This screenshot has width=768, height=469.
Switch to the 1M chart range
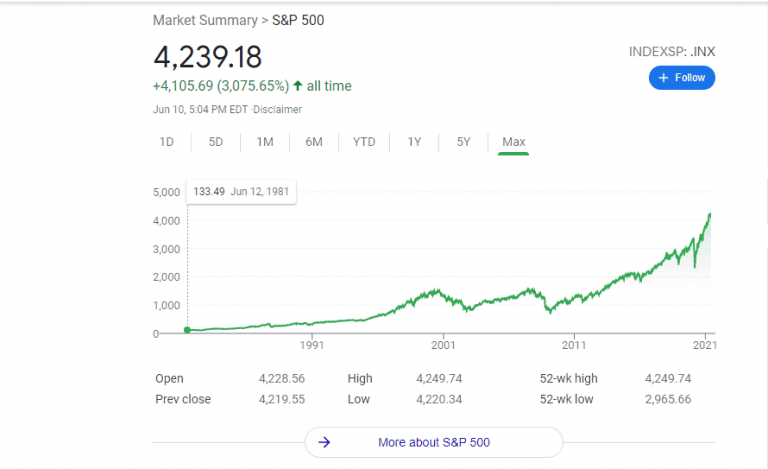[x=265, y=142]
